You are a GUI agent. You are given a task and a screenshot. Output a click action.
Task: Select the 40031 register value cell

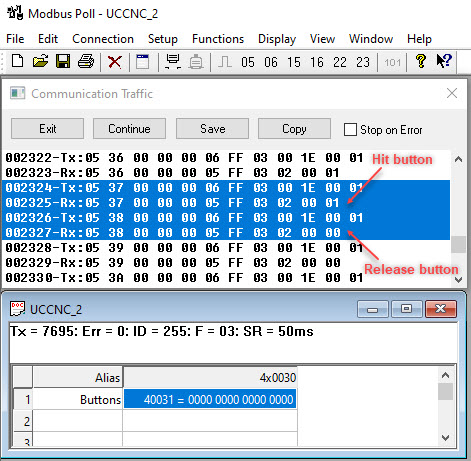(x=210, y=399)
